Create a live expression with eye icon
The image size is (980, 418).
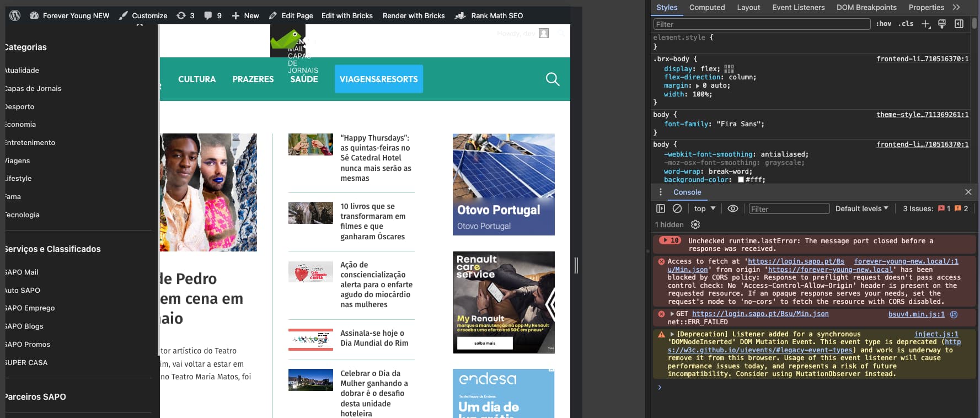pyautogui.click(x=733, y=208)
